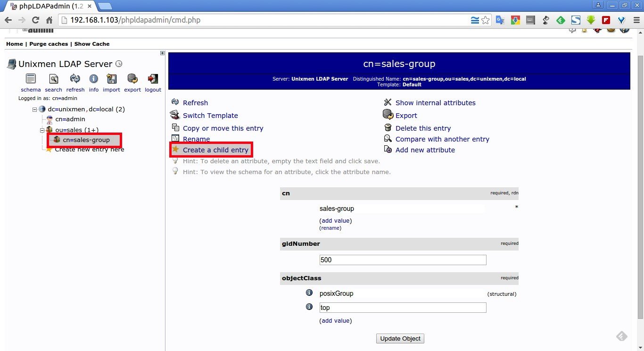The image size is (644, 351).
Task: Collapse the dc=unixmen,dc=local tree node
Action: point(34,109)
